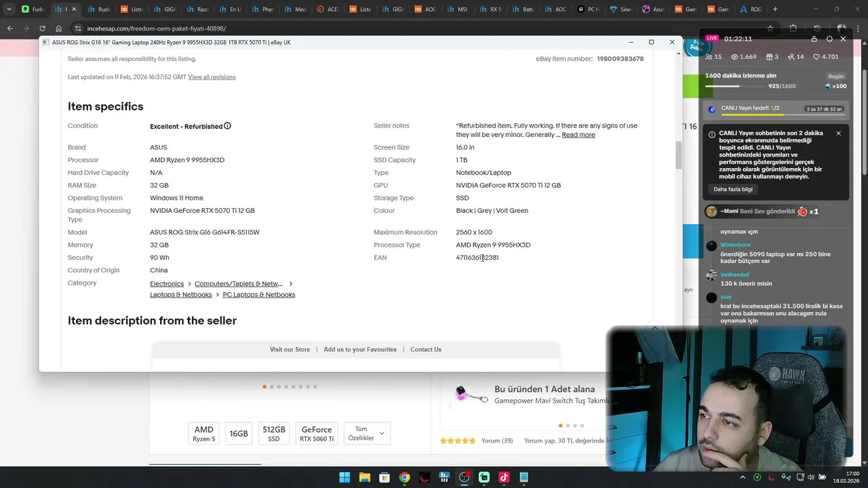Switch to the MSI tab
Image resolution: width=868 pixels, height=488 pixels.
coord(456,9)
